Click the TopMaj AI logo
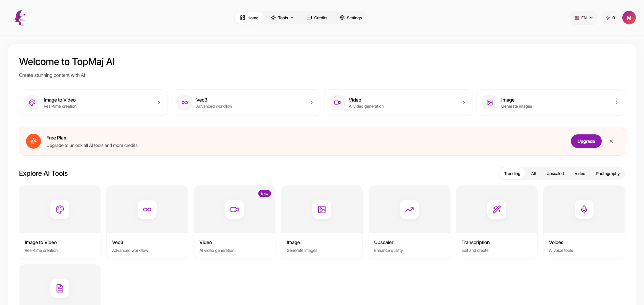644x305 pixels. (20, 18)
